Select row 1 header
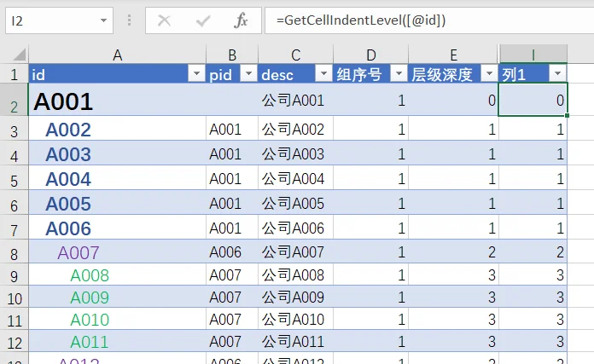This screenshot has height=364, width=594. click(x=14, y=73)
